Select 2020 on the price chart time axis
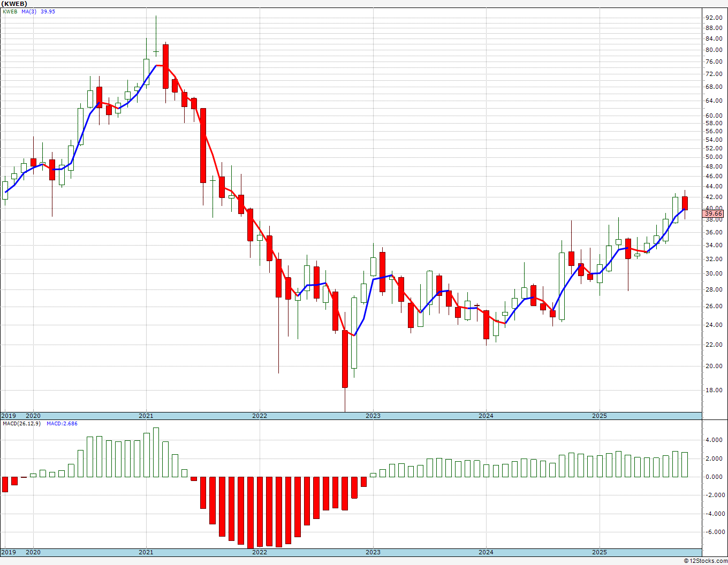This screenshot has width=728, height=565. [33, 416]
